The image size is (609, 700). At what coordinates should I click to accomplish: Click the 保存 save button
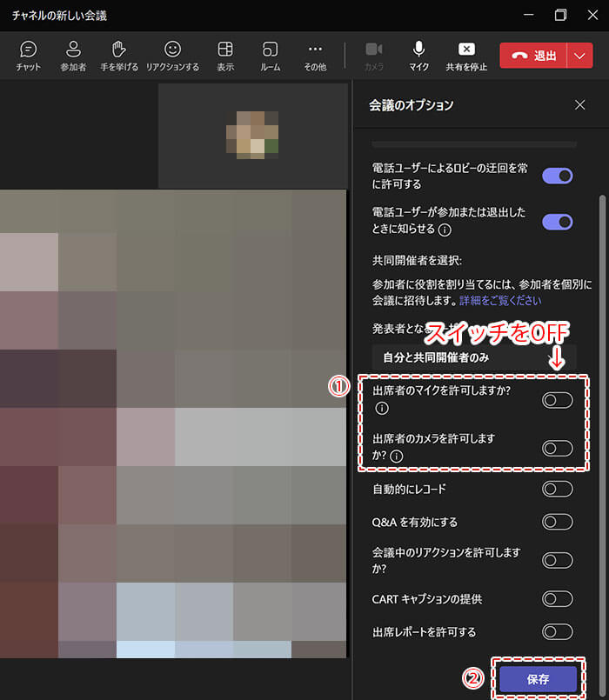click(x=538, y=679)
